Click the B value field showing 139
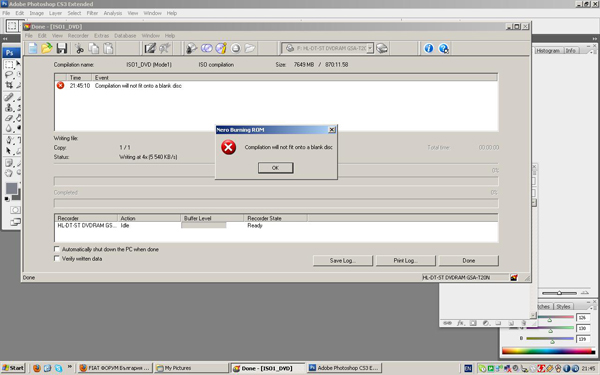 pos(583,339)
